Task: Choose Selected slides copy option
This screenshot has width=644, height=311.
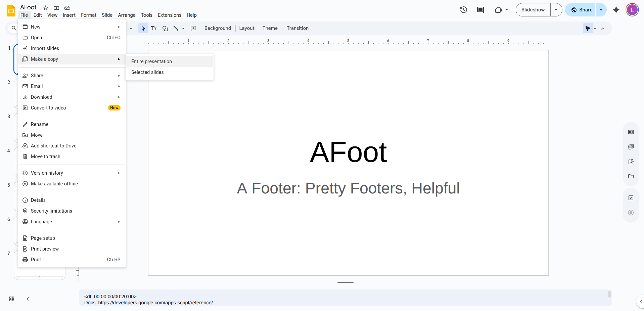Action: (x=147, y=72)
